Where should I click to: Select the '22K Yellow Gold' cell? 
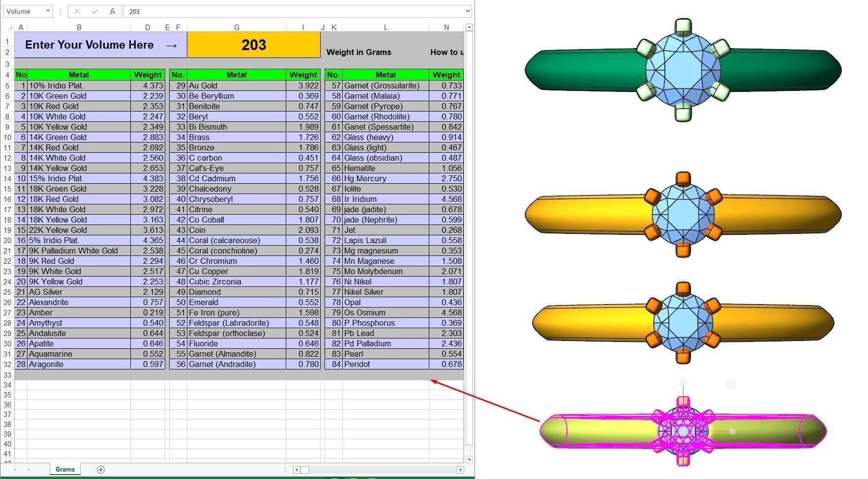(x=79, y=230)
